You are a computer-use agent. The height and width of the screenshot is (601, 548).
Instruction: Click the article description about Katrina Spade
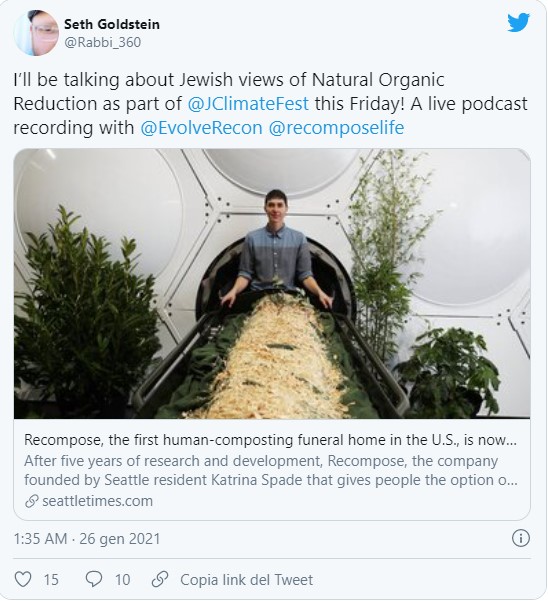click(271, 470)
